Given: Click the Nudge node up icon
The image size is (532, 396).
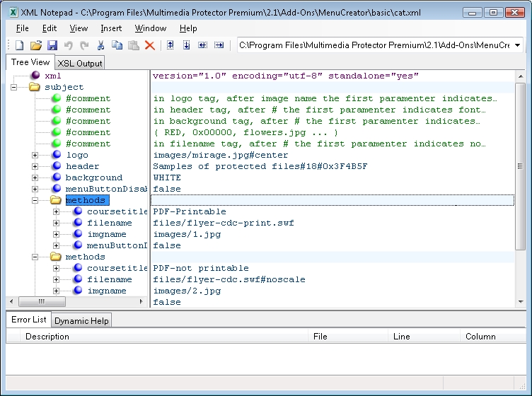Looking at the screenshot, I should click(170, 45).
